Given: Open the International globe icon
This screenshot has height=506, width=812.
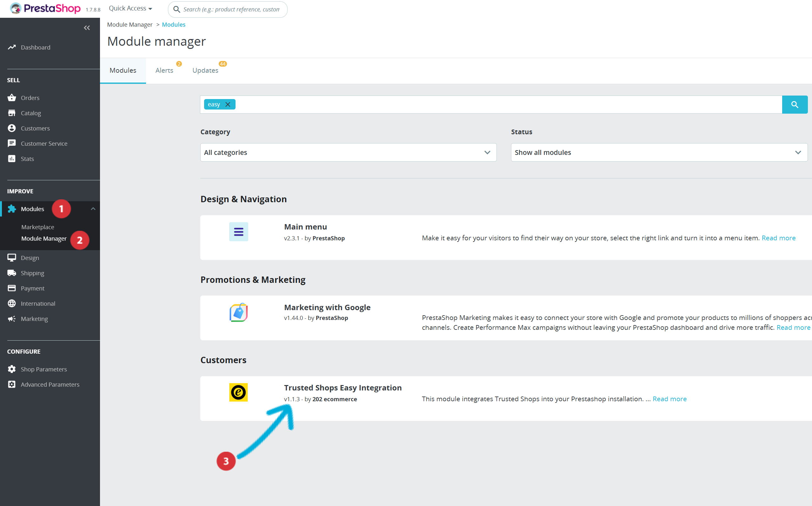Looking at the screenshot, I should click(12, 303).
